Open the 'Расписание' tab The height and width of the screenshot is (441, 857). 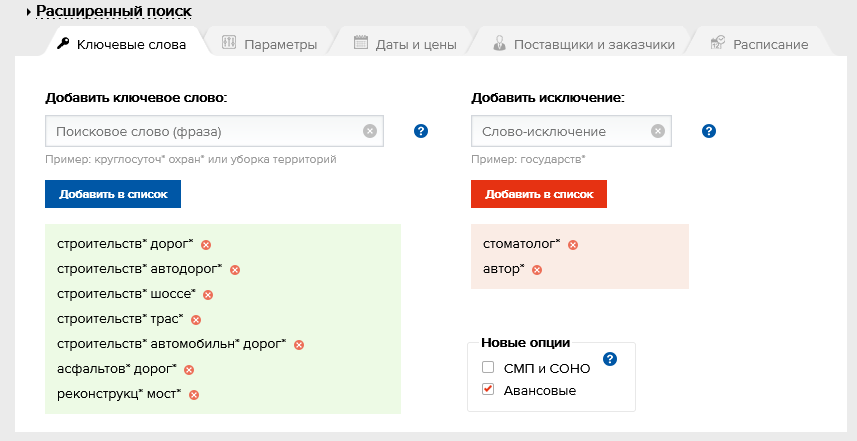click(x=759, y=44)
